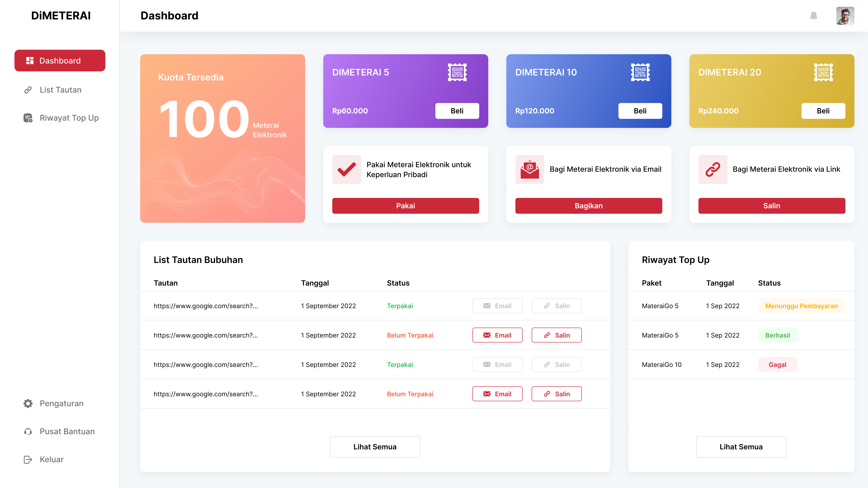Click Lihat Semua under List Tautan Bubuhan

pyautogui.click(x=375, y=447)
